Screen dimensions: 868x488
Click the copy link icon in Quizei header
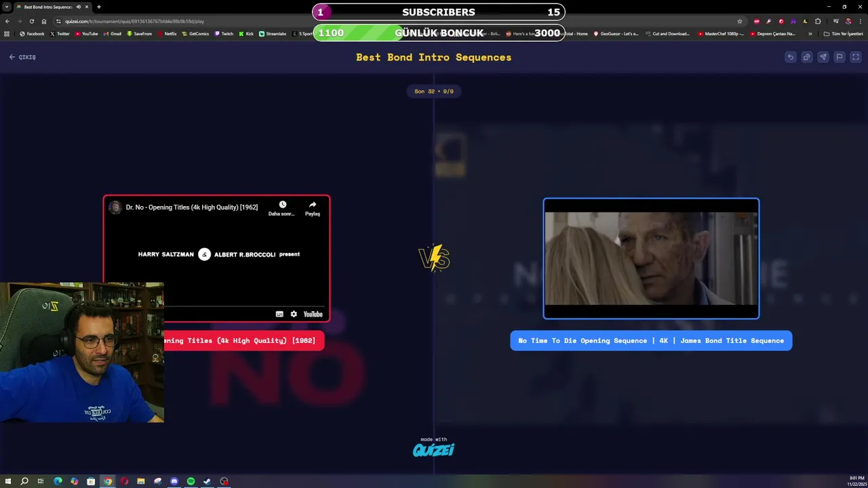[x=806, y=57]
